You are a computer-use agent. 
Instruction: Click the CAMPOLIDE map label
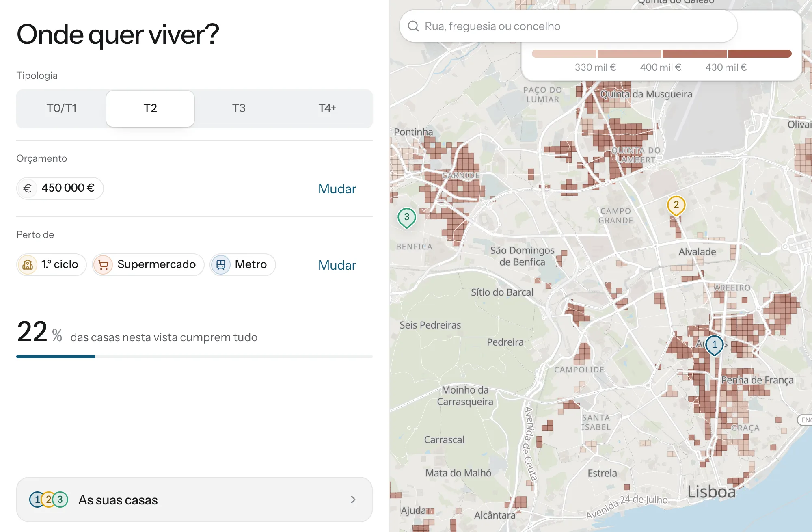(x=579, y=370)
